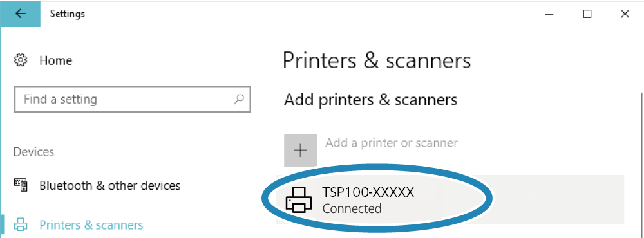
Task: Click the vertical scrollbar on right edge
Action: (x=641, y=164)
